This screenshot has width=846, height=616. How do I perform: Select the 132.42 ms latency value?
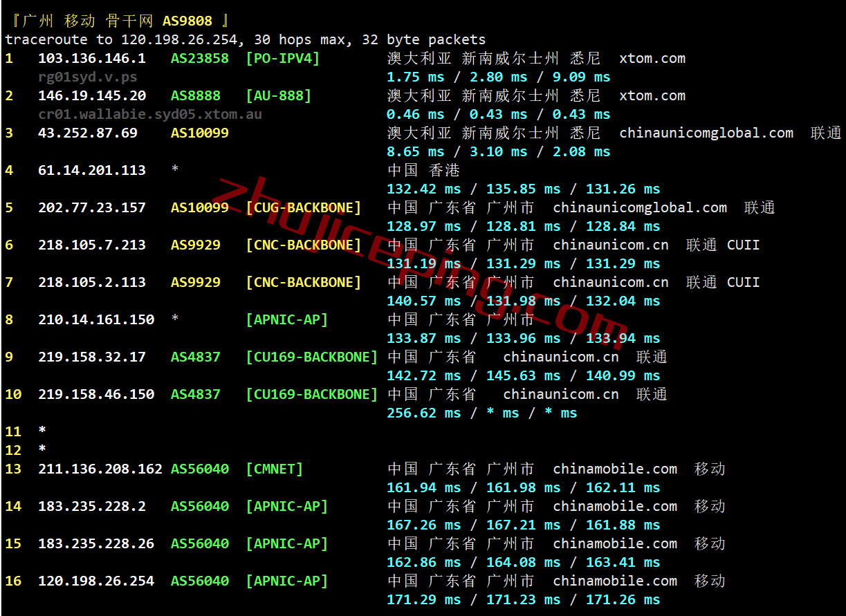pyautogui.click(x=424, y=189)
